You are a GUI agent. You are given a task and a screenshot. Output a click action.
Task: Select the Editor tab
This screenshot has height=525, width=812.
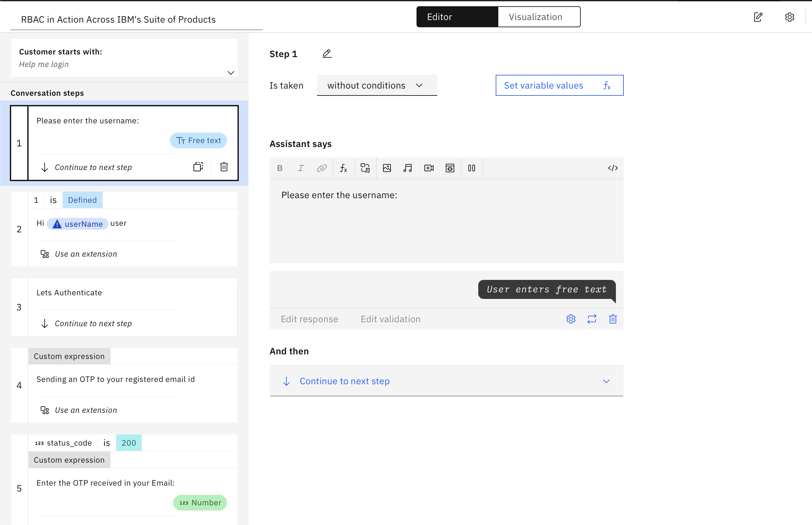pos(440,16)
